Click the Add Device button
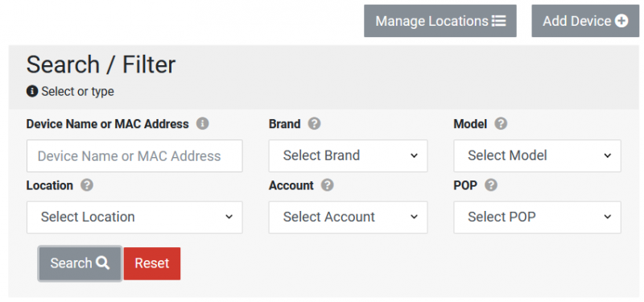The height and width of the screenshot is (302, 644). [585, 21]
